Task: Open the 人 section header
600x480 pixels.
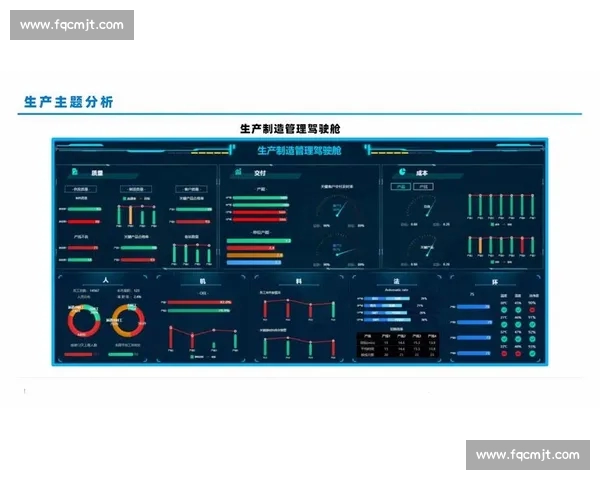Action: [x=104, y=281]
